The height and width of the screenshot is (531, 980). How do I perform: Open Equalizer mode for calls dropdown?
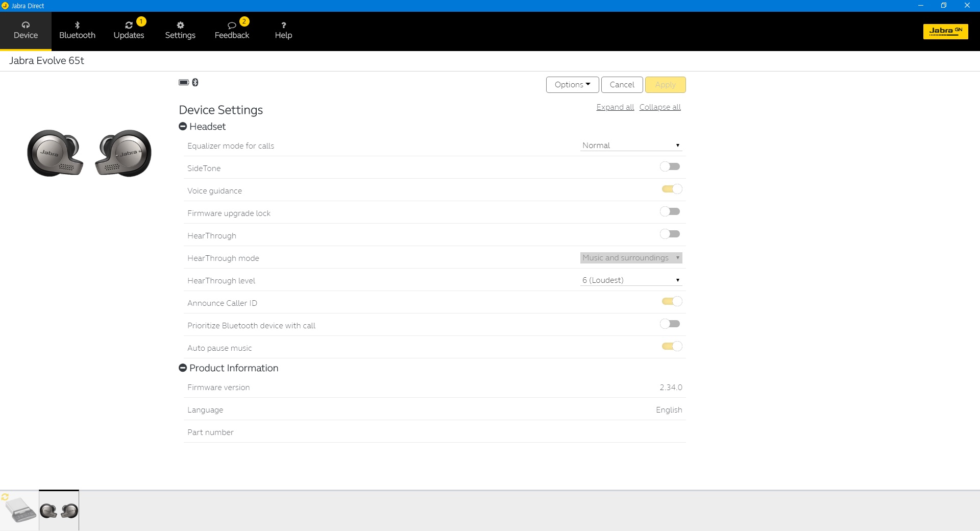pos(631,146)
